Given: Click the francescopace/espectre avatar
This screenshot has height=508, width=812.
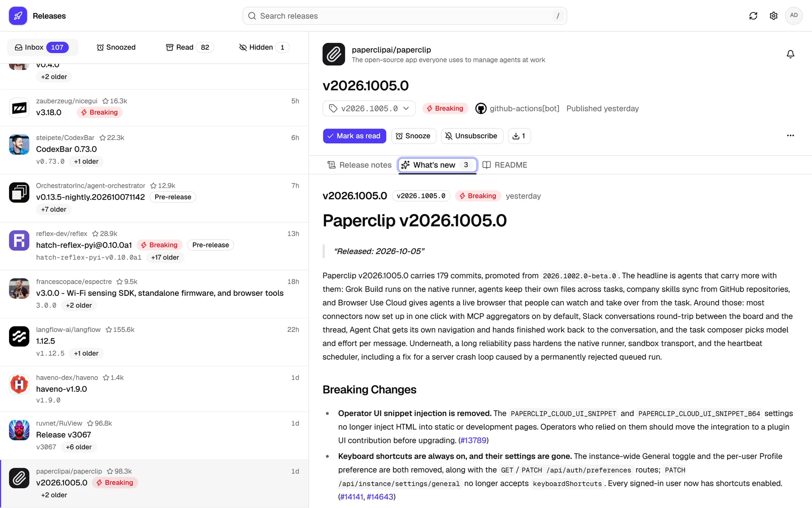Looking at the screenshot, I should click(19, 289).
